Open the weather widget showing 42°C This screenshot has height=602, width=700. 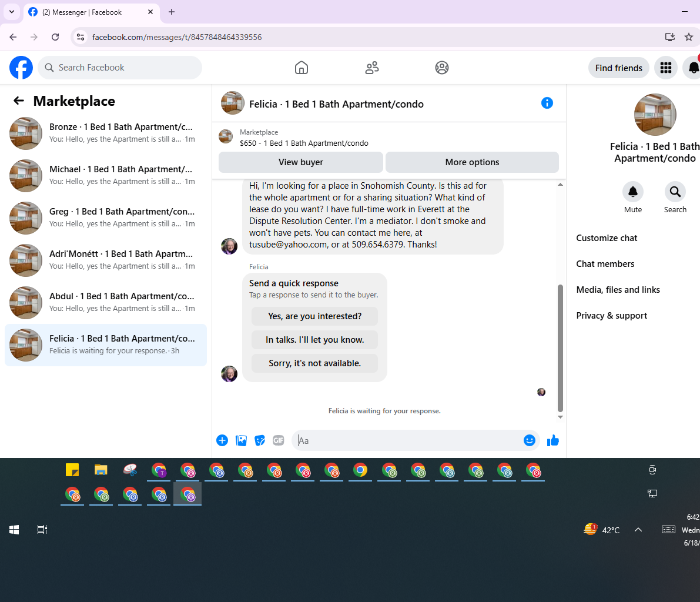(x=602, y=530)
